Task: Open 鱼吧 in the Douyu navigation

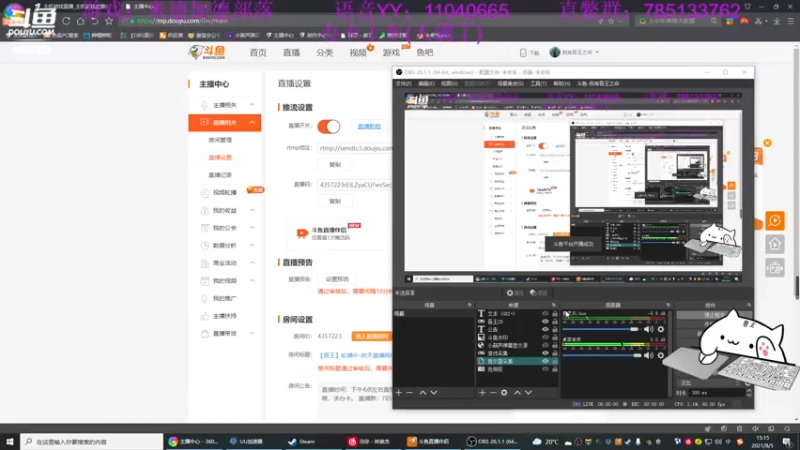Action: (x=424, y=53)
